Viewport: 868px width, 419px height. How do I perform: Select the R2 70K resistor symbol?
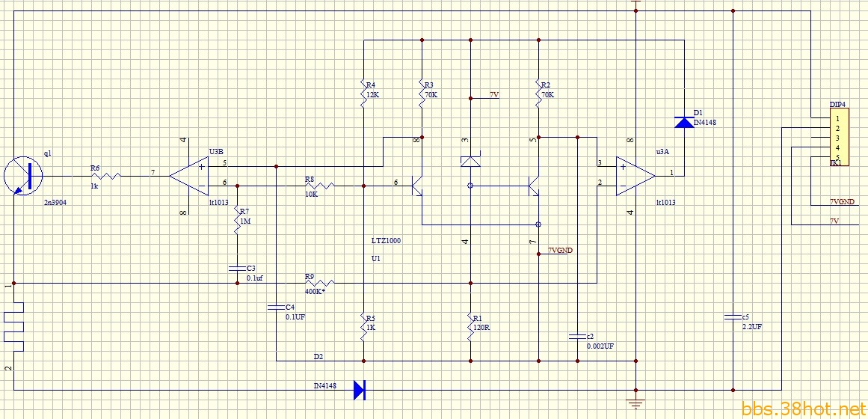click(538, 93)
